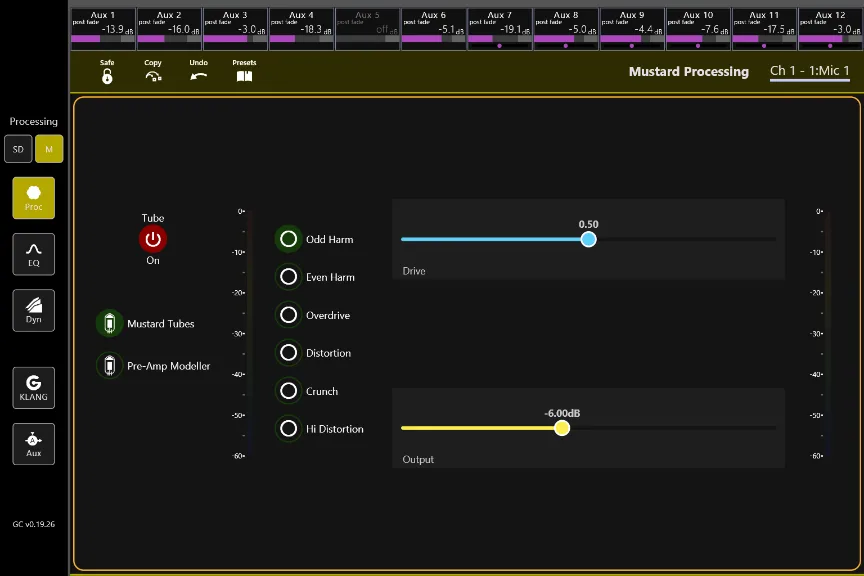Select the Aux 12 send strip

830,29
